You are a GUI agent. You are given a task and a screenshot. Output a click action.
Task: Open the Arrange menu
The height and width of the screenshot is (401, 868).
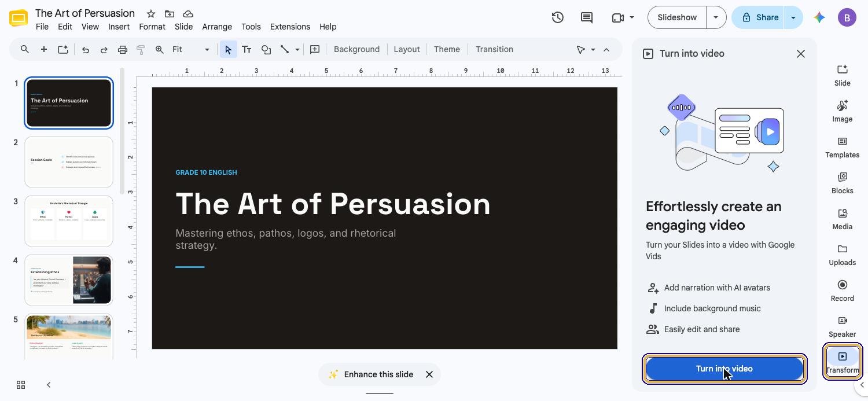pyautogui.click(x=217, y=27)
